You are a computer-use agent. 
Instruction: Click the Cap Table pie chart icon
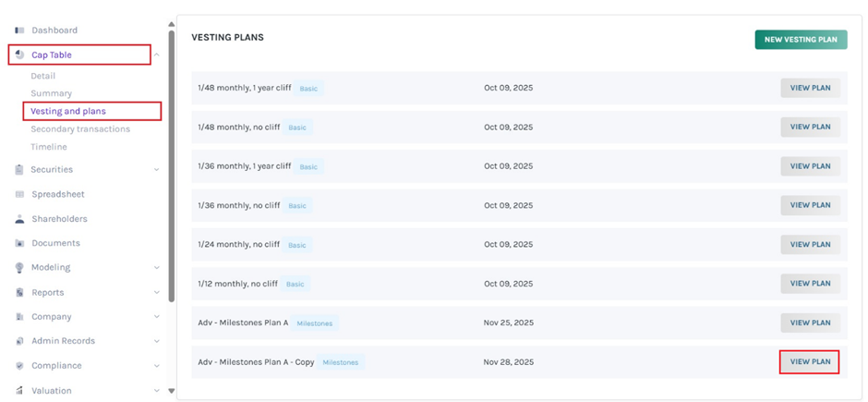click(20, 55)
